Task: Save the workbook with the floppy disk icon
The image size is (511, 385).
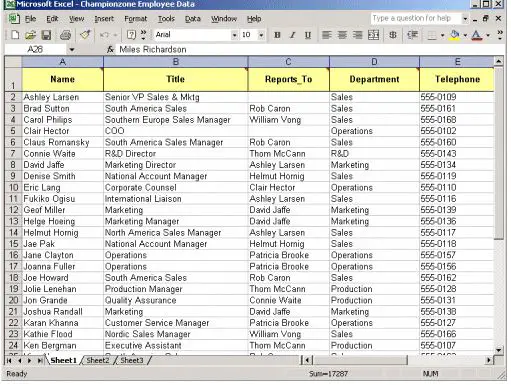Action: [x=46, y=35]
